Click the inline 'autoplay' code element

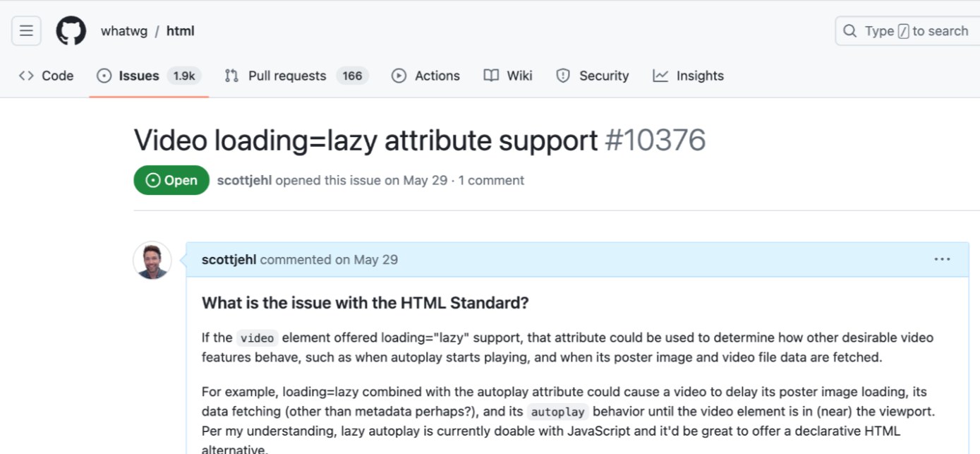[557, 412]
